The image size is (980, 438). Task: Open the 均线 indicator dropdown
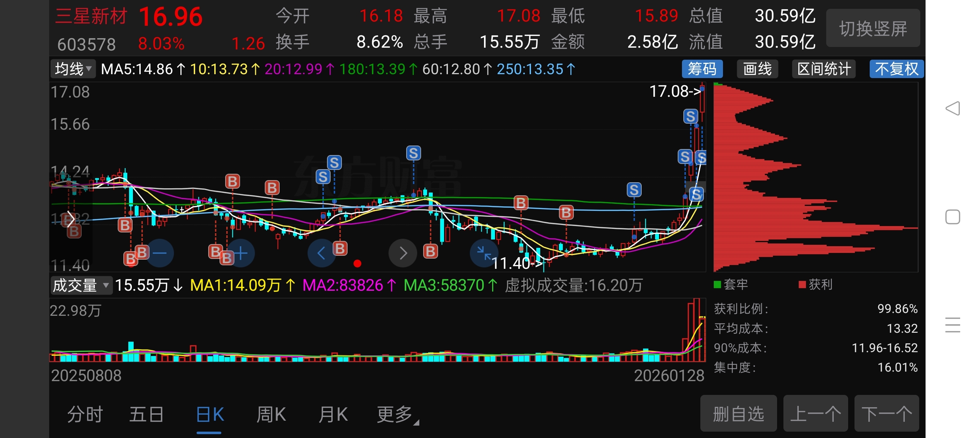tap(73, 69)
